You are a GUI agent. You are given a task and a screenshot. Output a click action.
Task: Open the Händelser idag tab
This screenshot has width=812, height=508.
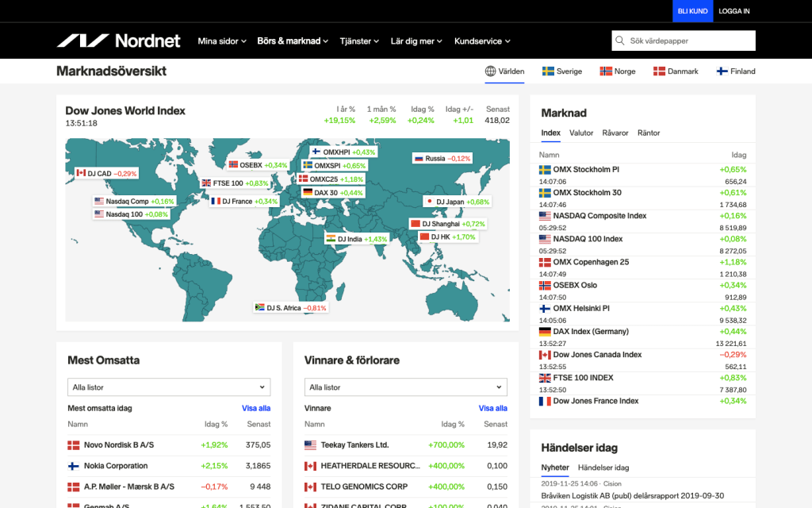click(603, 468)
